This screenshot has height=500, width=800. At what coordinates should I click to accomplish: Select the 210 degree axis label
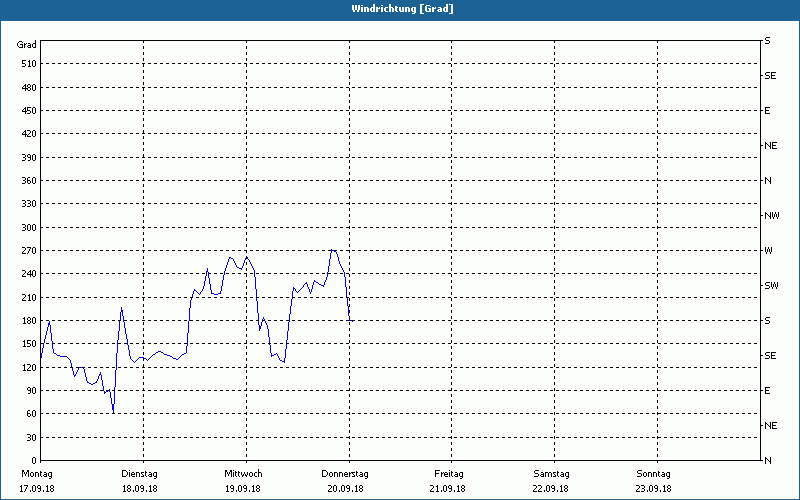coord(29,297)
